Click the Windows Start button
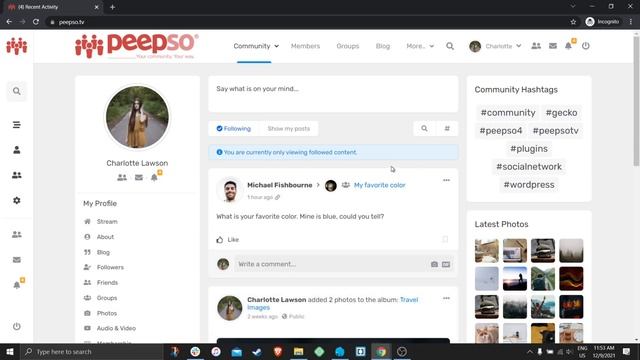 click(10, 351)
